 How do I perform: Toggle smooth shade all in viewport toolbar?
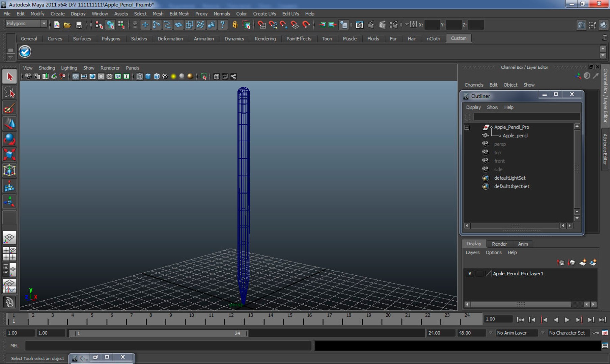click(148, 77)
